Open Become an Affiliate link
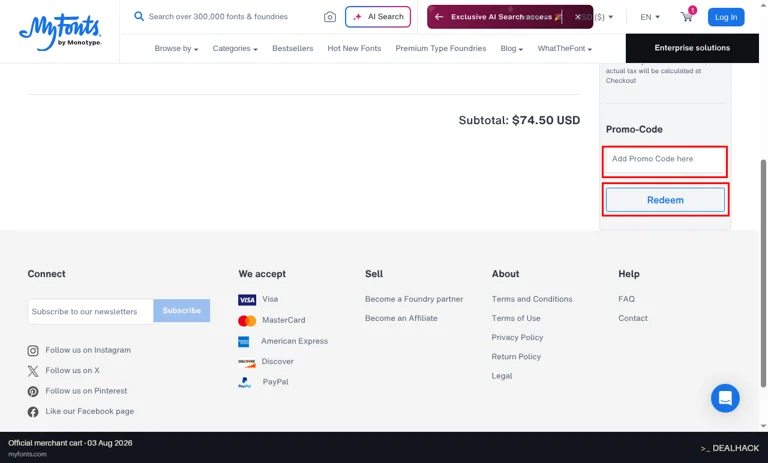 pyautogui.click(x=401, y=318)
